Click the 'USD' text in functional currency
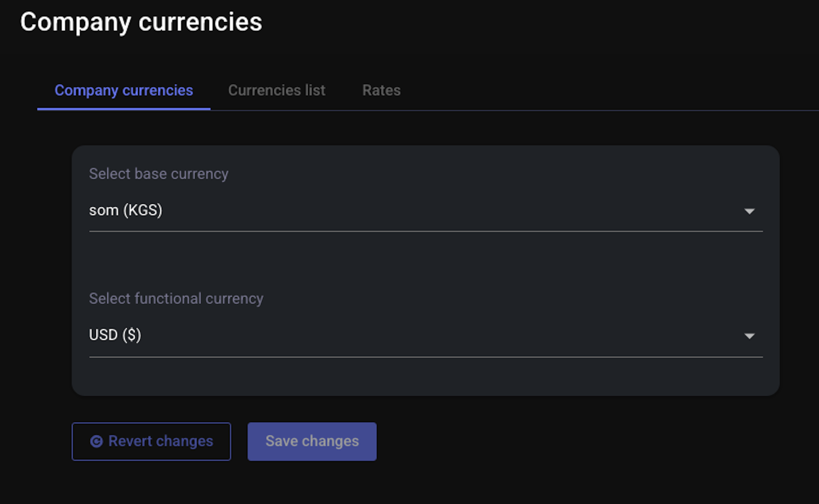This screenshot has width=819, height=504. point(103,335)
